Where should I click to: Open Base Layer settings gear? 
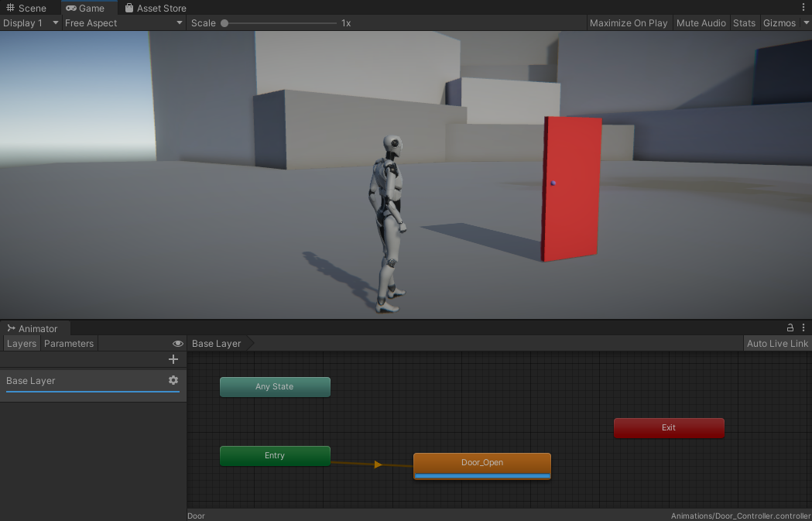point(173,380)
